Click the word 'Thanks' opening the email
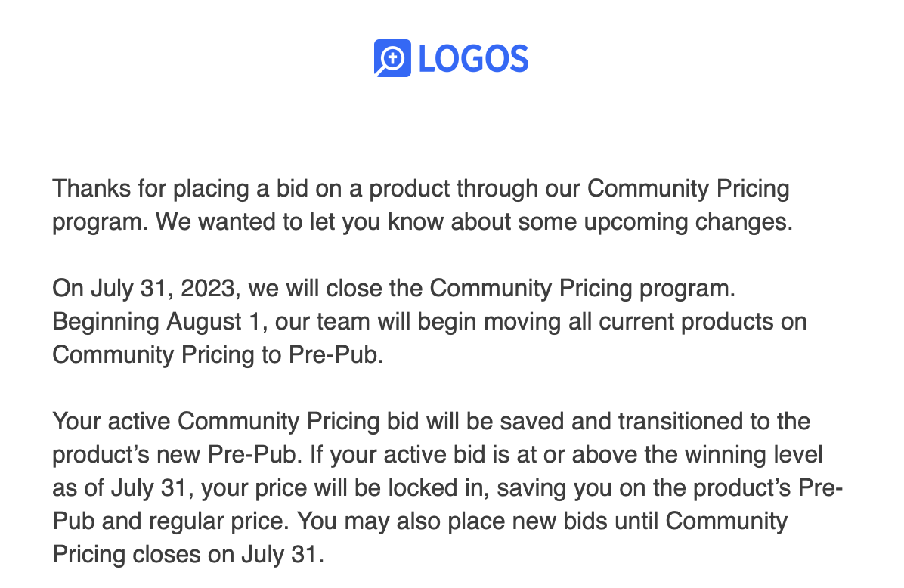904x588 pixels. (91, 188)
